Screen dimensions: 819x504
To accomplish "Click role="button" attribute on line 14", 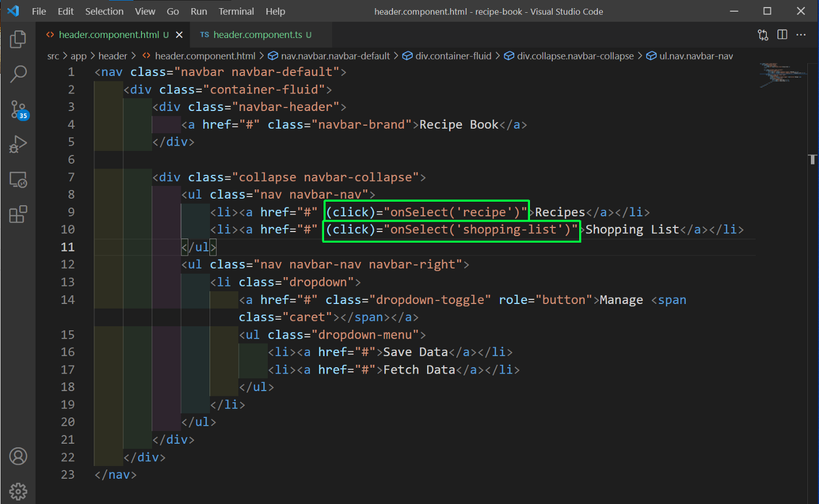I will [546, 299].
